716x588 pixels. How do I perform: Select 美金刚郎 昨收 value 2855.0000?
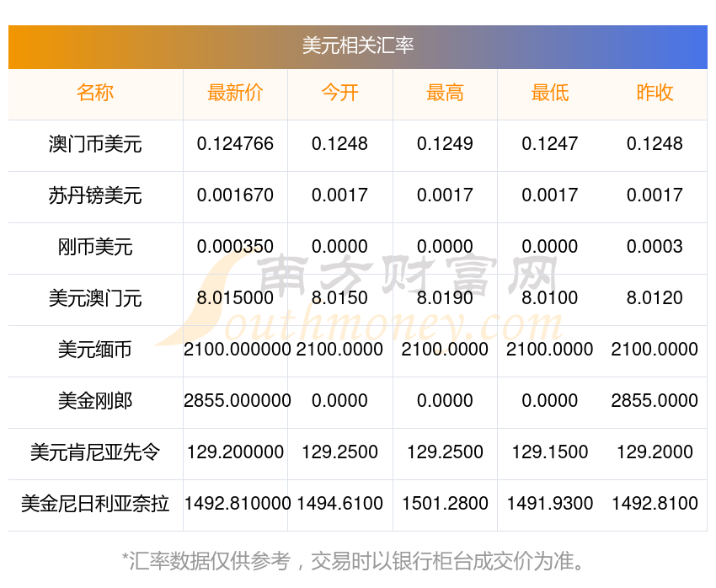coord(655,401)
